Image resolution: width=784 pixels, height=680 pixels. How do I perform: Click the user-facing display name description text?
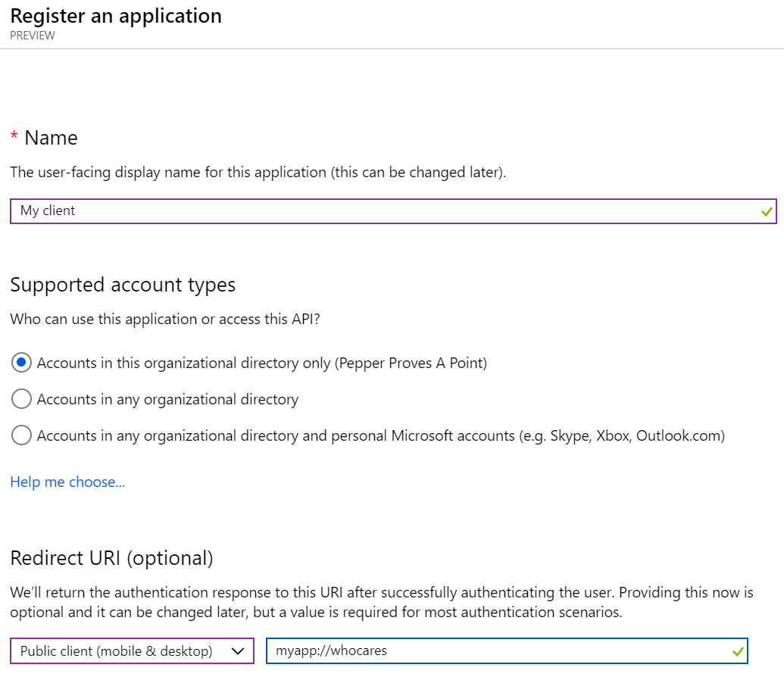258,173
